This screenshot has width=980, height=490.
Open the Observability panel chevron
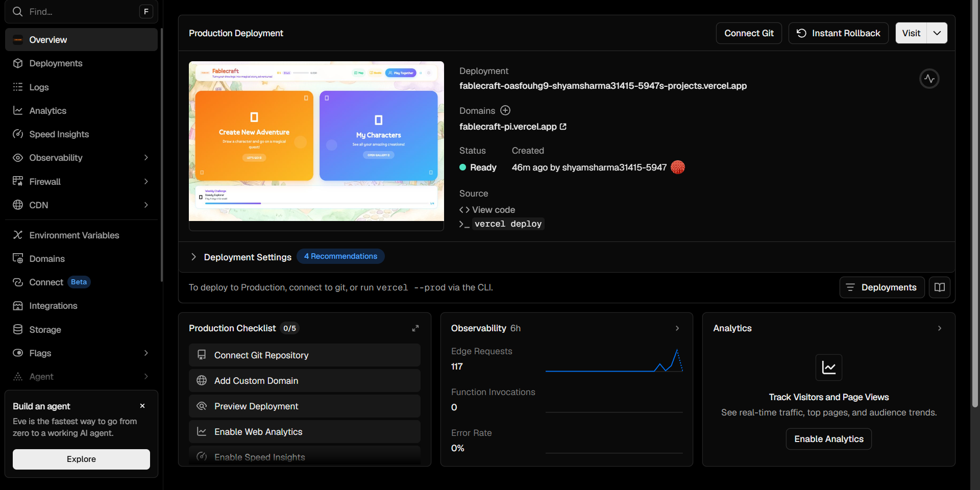677,328
